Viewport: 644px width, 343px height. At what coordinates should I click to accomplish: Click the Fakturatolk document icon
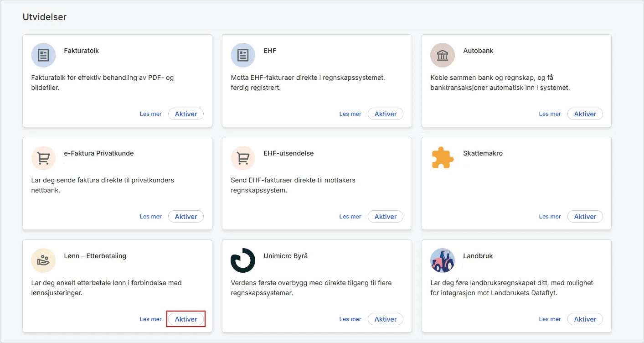pos(43,55)
